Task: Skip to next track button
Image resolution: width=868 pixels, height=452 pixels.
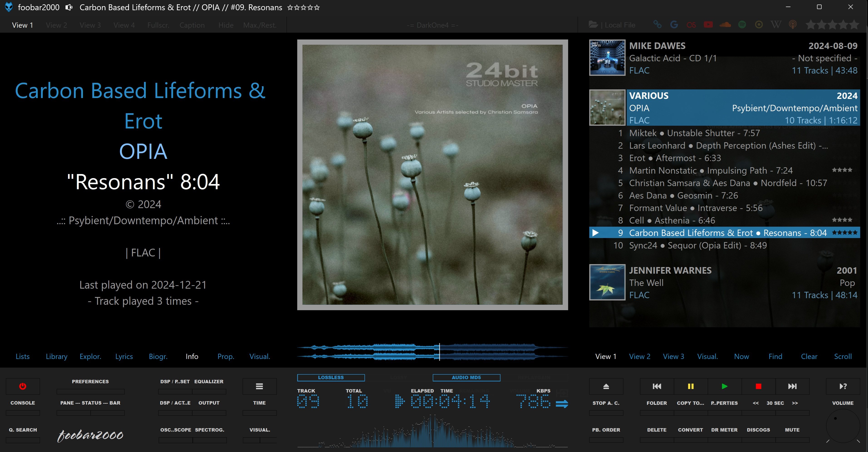Action: (x=792, y=386)
